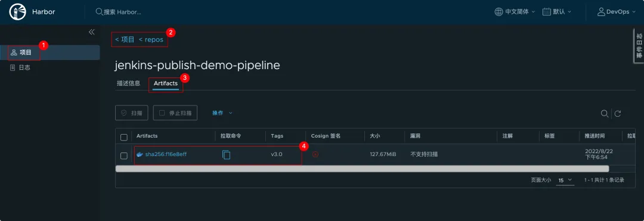This screenshot has width=644, height=221.
Task: Select 项目 in the sidebar
Action: point(49,52)
